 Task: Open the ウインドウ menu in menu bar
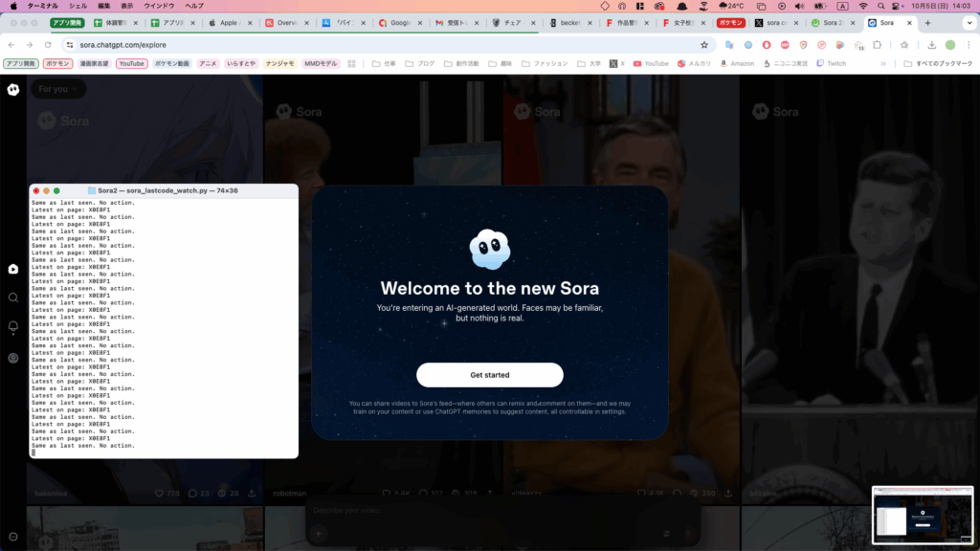click(159, 6)
